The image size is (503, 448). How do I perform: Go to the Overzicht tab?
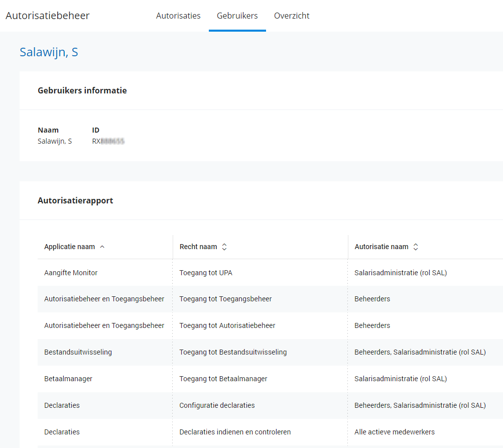point(292,16)
